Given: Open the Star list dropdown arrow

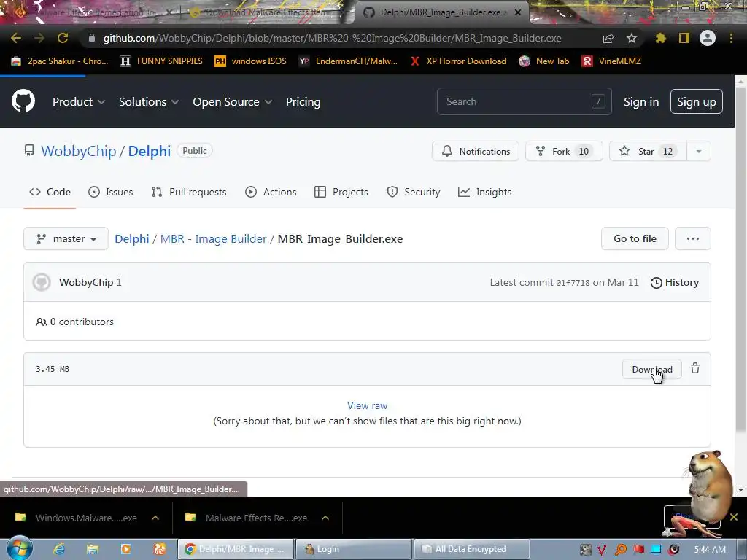Looking at the screenshot, I should tap(699, 152).
